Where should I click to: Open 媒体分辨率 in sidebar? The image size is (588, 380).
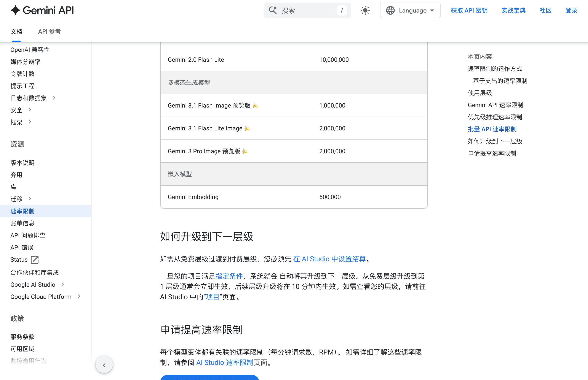click(26, 62)
